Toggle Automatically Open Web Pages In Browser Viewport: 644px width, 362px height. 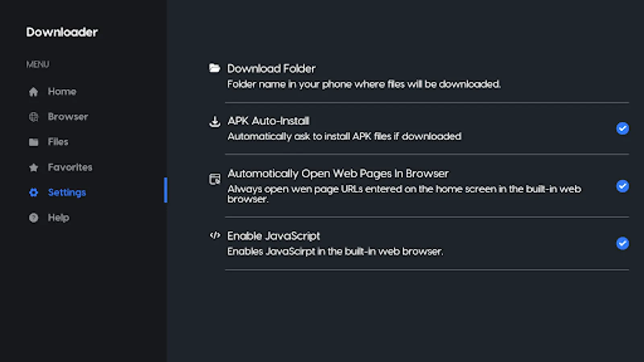click(622, 186)
